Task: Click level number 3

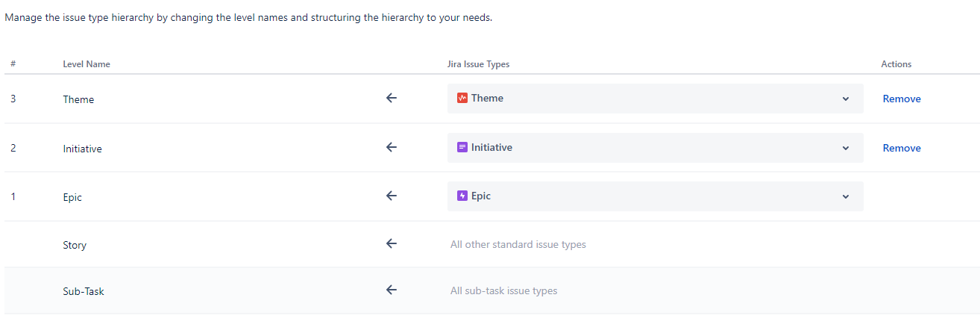Action: (x=13, y=99)
